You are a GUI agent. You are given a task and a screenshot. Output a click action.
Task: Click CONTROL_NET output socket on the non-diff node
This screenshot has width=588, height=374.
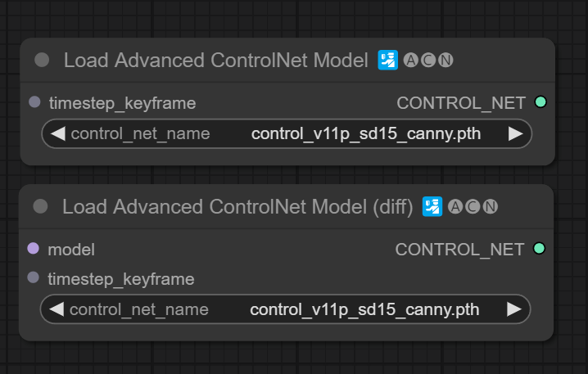(540, 103)
